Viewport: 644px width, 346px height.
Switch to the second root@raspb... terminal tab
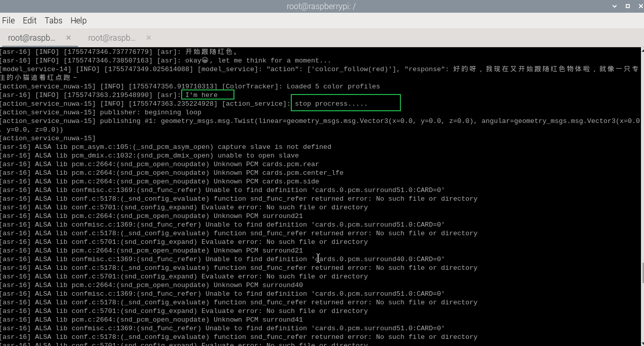pyautogui.click(x=112, y=38)
